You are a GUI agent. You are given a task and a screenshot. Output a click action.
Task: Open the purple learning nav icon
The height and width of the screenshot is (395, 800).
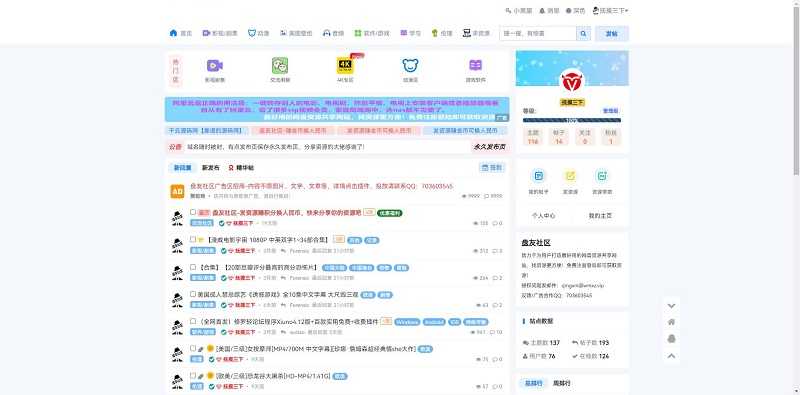click(x=404, y=33)
